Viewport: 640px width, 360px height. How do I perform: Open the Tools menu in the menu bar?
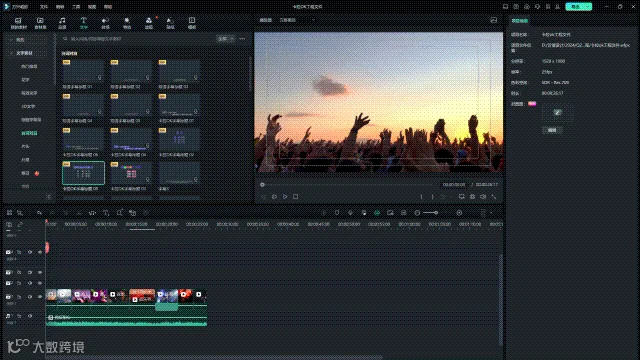pyautogui.click(x=76, y=7)
